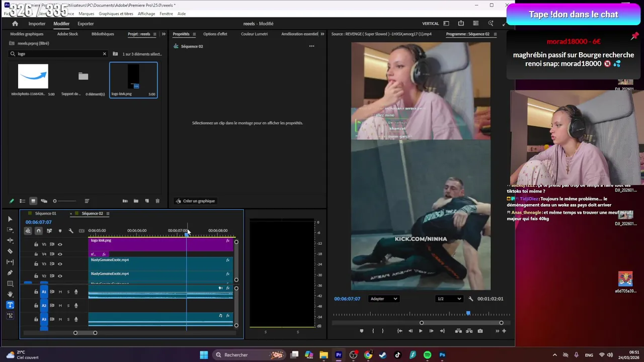Select the Selection (arrow) tool
Screen dimensions: 644x362
[x=10, y=219]
